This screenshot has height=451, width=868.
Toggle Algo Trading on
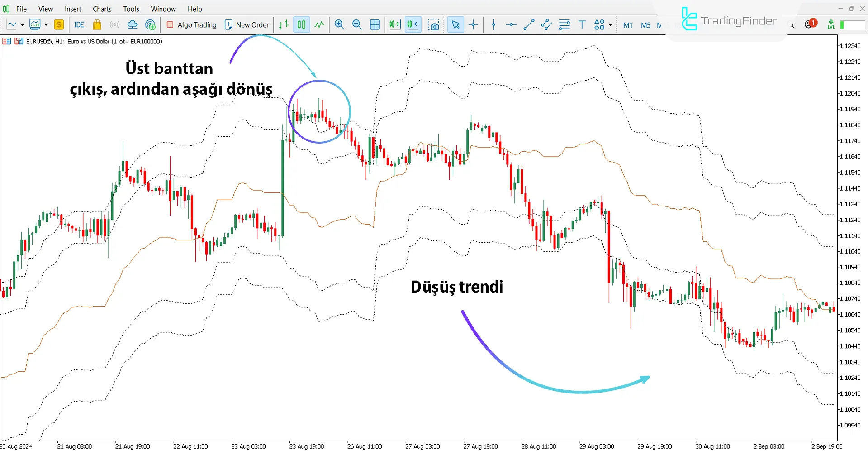tap(191, 25)
